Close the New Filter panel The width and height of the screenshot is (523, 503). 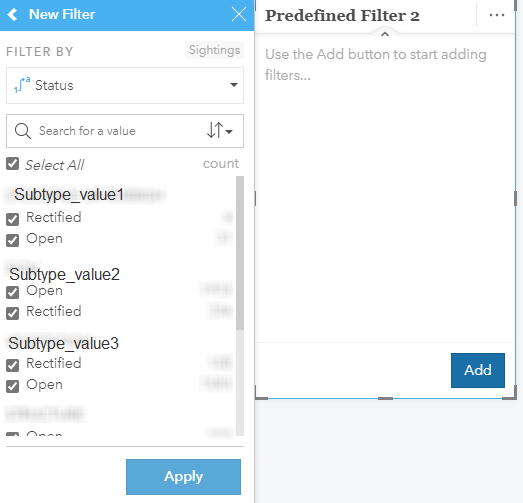click(239, 14)
